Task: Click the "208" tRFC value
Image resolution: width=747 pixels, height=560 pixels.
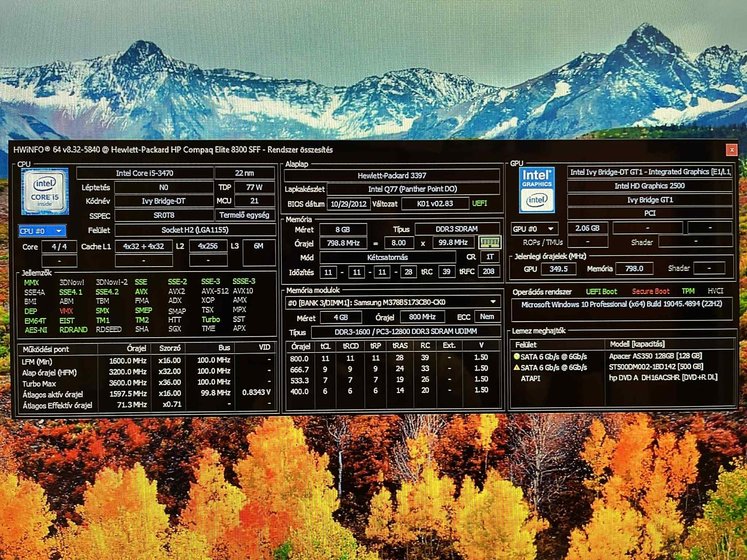Action: click(488, 272)
